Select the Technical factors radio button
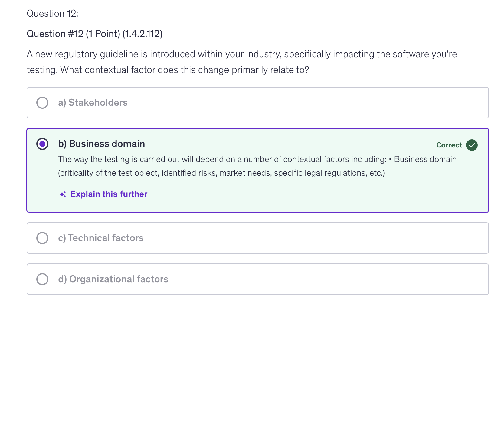Viewport: 504px width, 447px height. point(42,238)
